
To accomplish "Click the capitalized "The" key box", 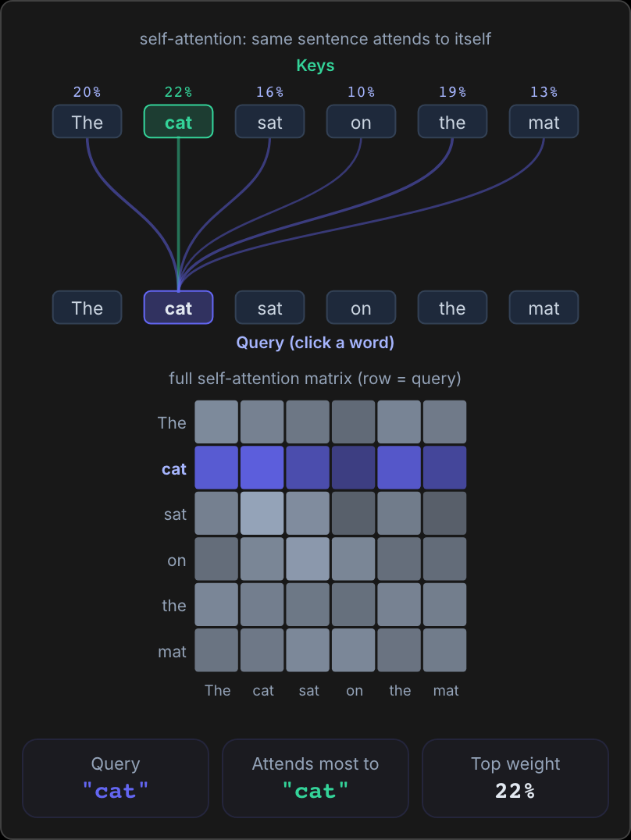I will pyautogui.click(x=87, y=122).
